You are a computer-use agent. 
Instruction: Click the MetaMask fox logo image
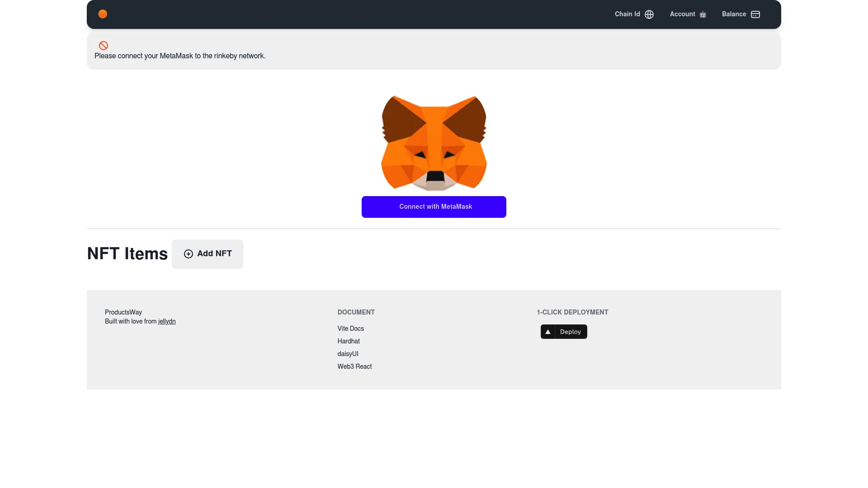[434, 143]
